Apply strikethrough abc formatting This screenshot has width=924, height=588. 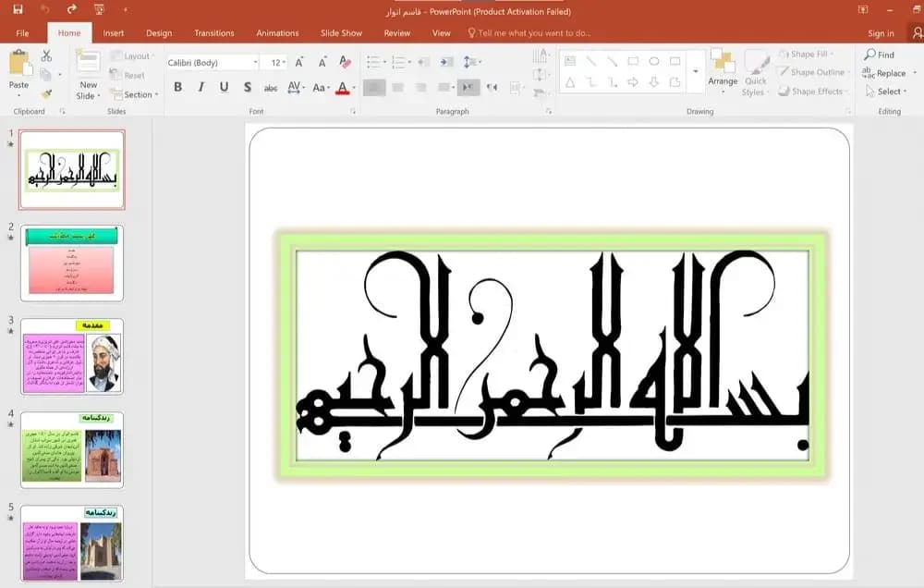(x=271, y=88)
